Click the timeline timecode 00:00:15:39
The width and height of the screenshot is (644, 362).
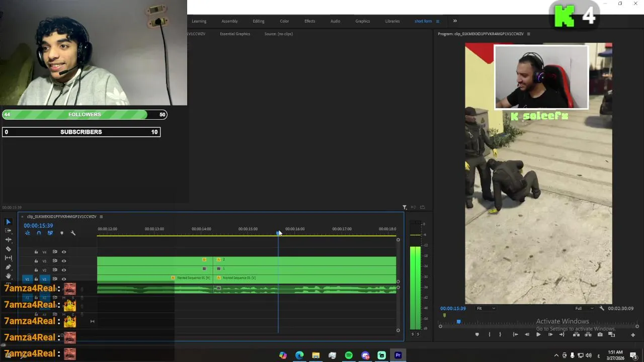tap(38, 226)
